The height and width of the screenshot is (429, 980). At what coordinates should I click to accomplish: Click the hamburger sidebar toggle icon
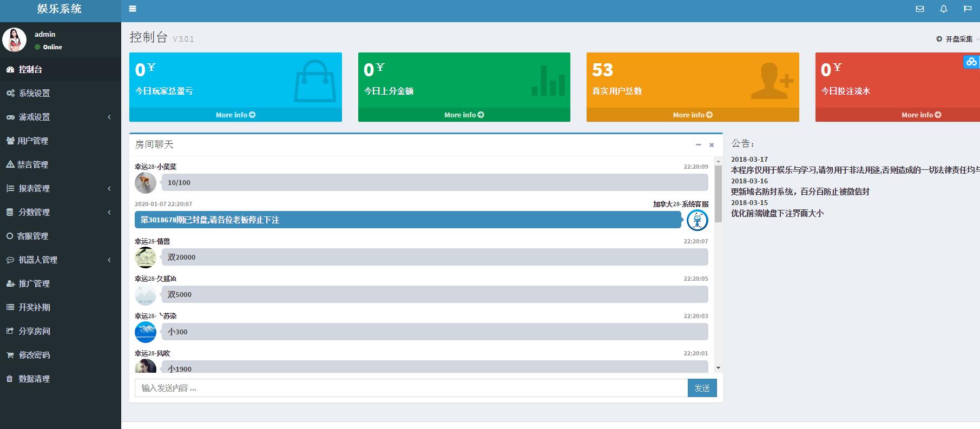coord(133,9)
